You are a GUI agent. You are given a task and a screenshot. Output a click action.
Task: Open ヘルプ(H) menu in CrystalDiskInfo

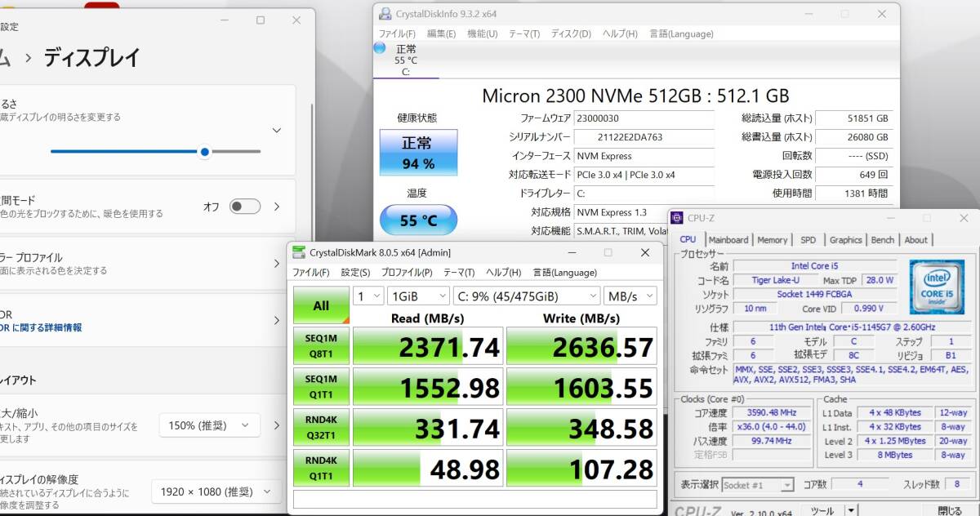click(x=620, y=33)
